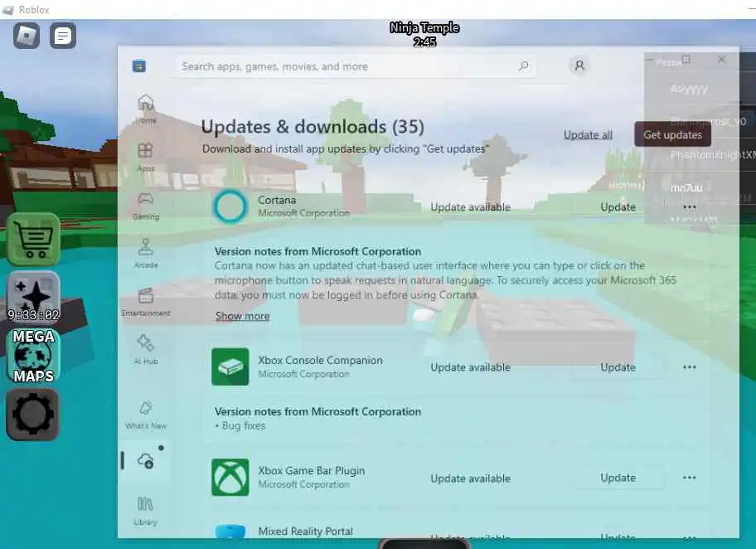Click Xbox Game Bar Plugin's Update available status
The height and width of the screenshot is (549, 756).
470,478
